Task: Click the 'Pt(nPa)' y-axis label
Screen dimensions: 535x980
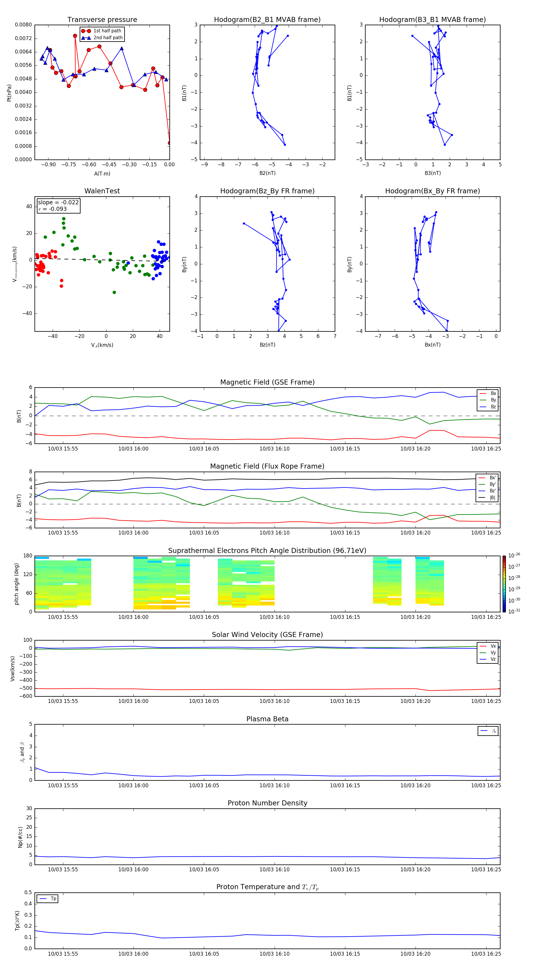Action: (x=9, y=93)
